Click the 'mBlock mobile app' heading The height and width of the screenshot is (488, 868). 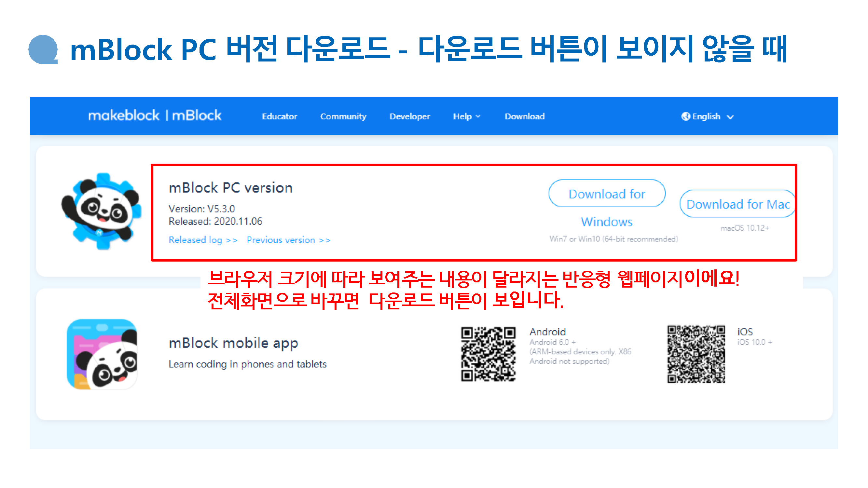click(233, 343)
